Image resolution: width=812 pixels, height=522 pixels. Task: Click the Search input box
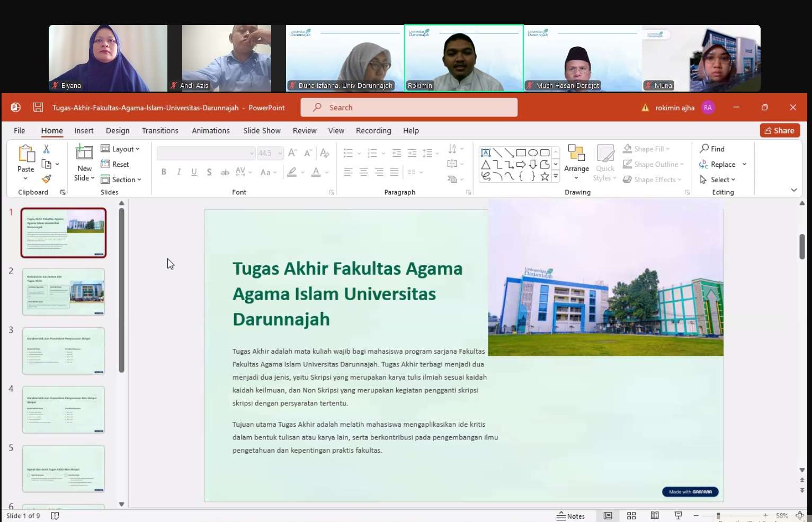coord(409,107)
